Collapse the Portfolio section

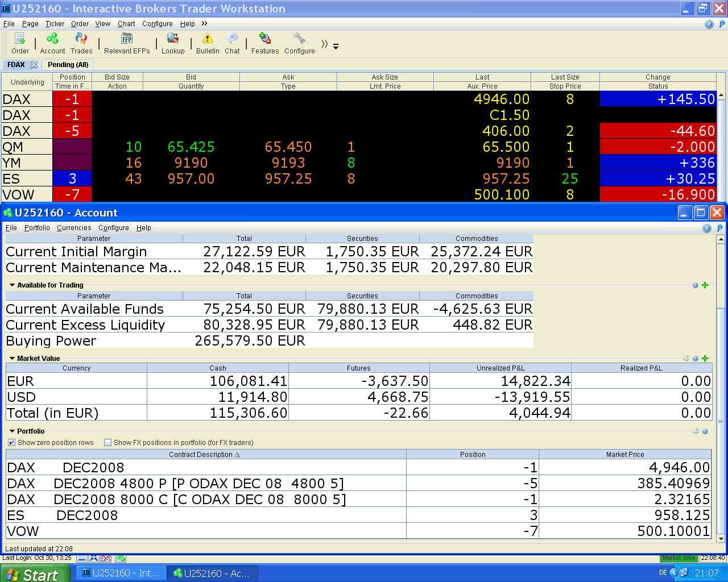pyautogui.click(x=13, y=431)
